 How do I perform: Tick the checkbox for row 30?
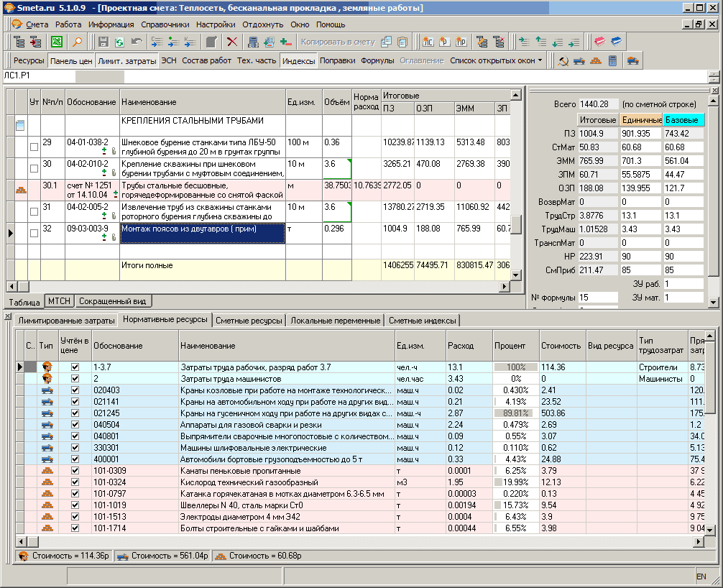(x=34, y=169)
